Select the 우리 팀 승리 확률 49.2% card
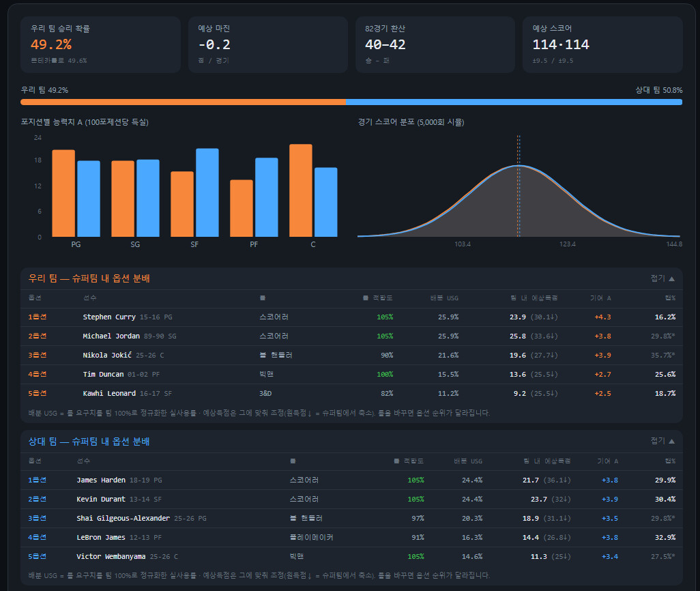Viewport: 700px width, 591px height. tap(100, 44)
